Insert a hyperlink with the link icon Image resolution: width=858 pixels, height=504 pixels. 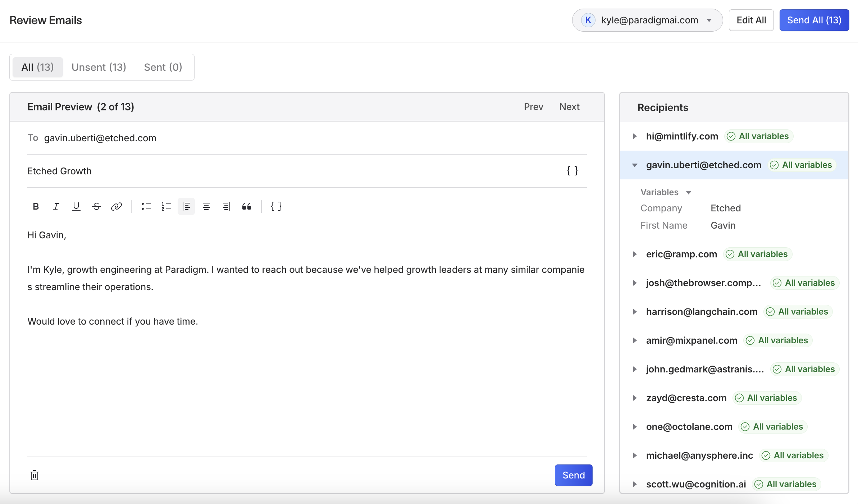coord(116,206)
